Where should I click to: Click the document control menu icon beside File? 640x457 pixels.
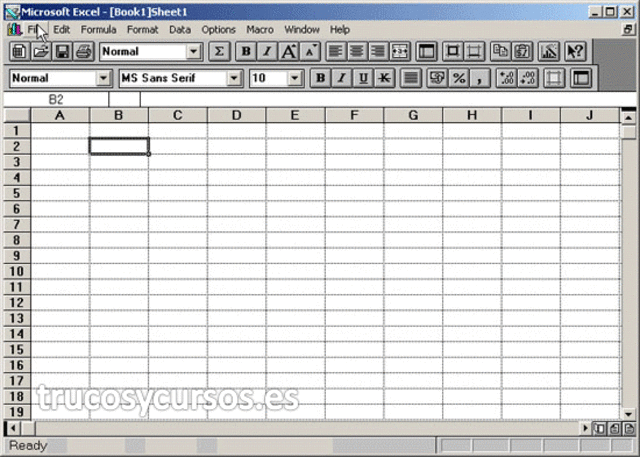pyautogui.click(x=14, y=29)
